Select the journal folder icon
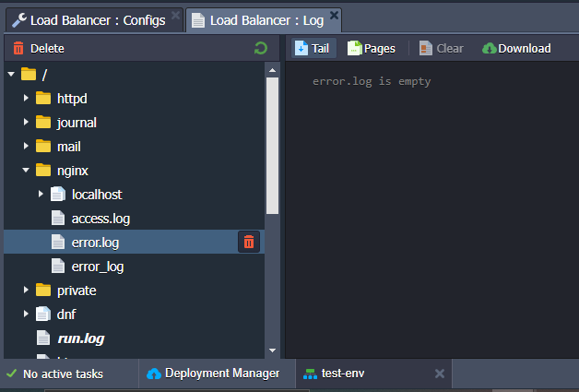The width and height of the screenshot is (579, 392). pos(43,122)
